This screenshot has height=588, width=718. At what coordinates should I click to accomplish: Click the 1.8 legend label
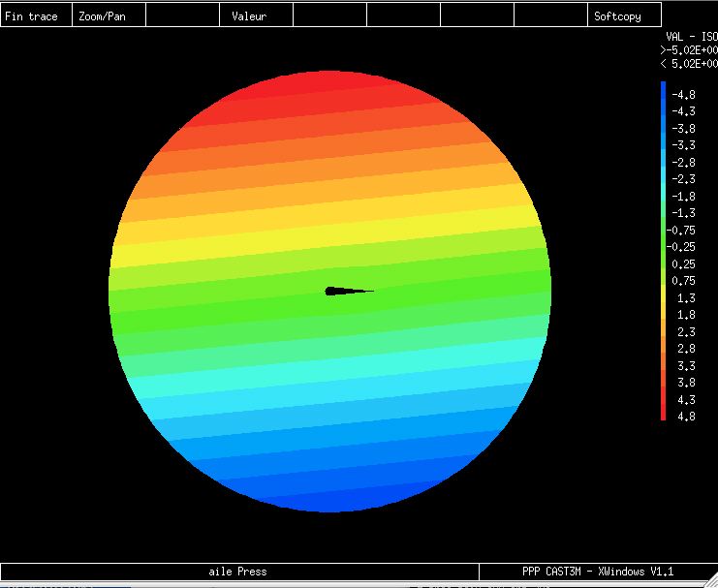coord(686,315)
